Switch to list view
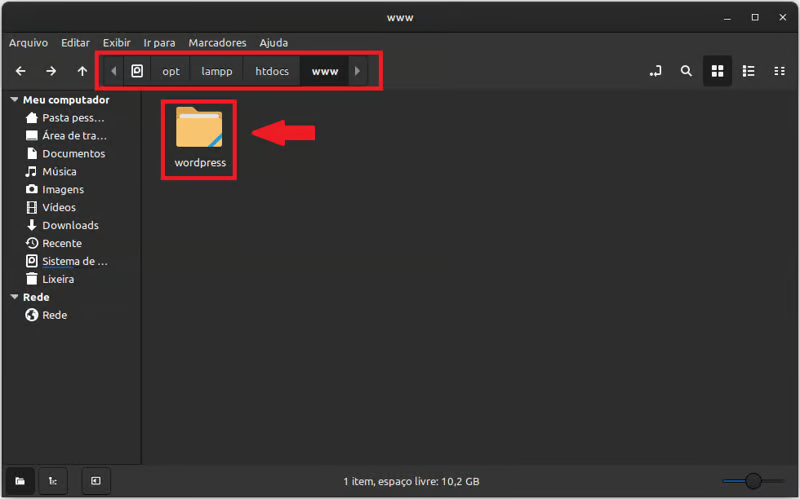Image resolution: width=800 pixels, height=499 pixels. (748, 71)
